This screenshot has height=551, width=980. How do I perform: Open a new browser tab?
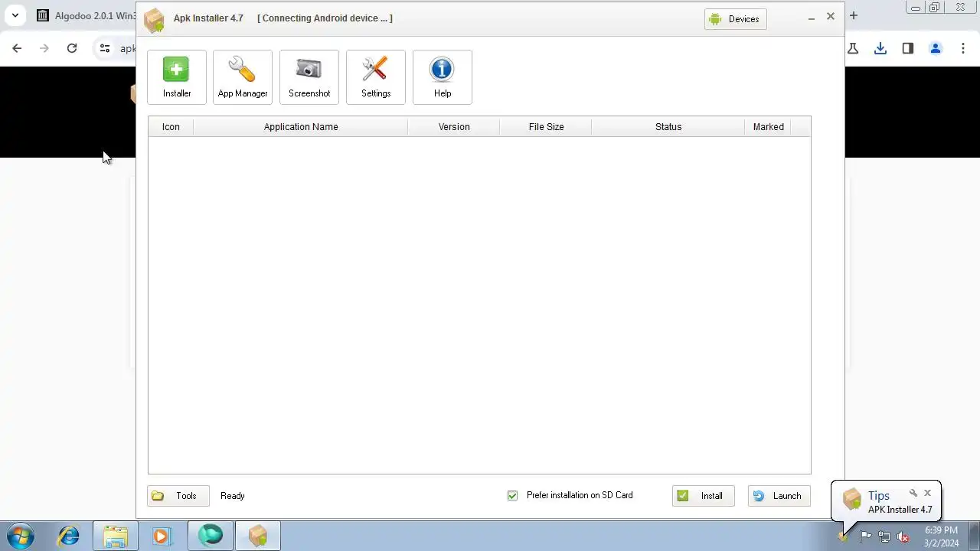coord(854,15)
